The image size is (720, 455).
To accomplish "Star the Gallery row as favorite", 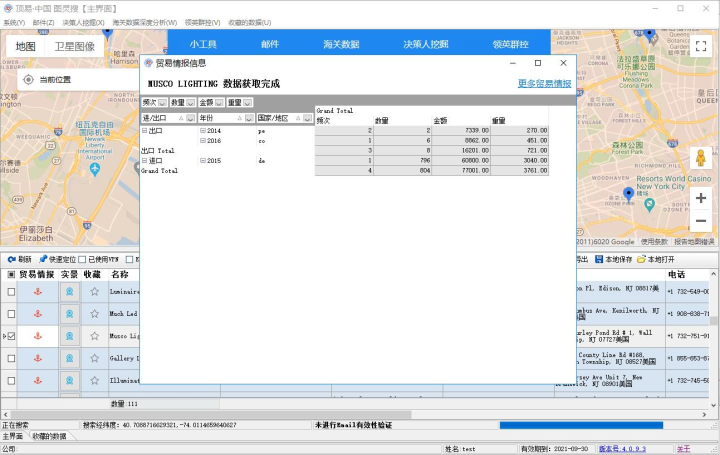I will coord(95,358).
